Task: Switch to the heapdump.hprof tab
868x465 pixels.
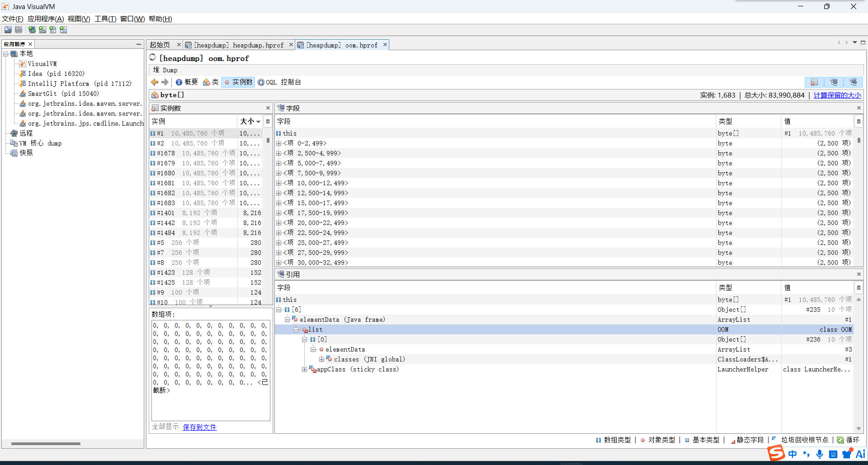Action: point(239,45)
